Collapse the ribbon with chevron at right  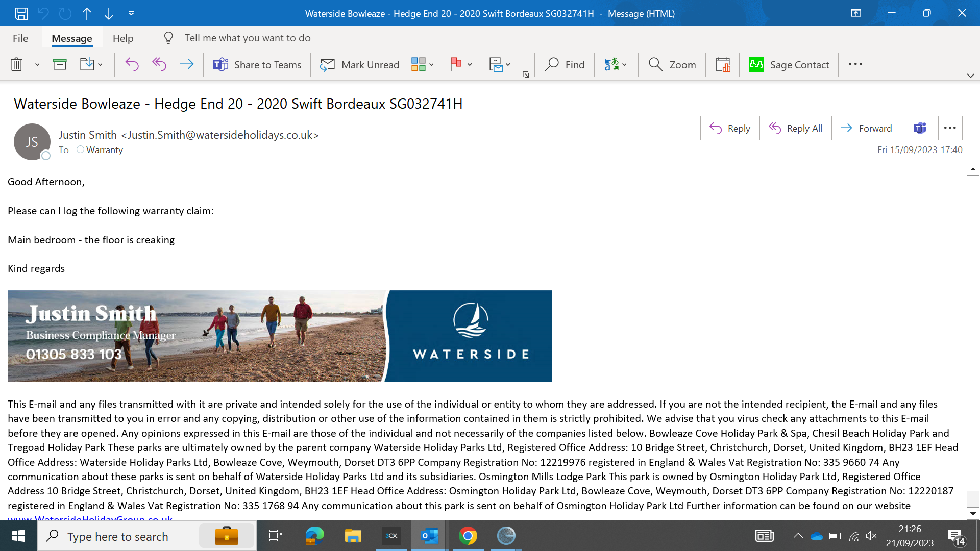pos(970,76)
